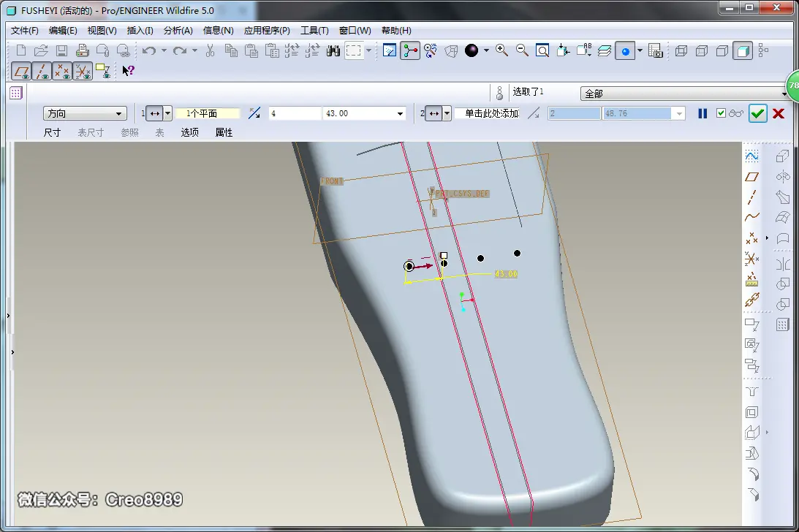Image resolution: width=799 pixels, height=532 pixels.
Task: Open the 插入(I) menu
Action: 140,31
